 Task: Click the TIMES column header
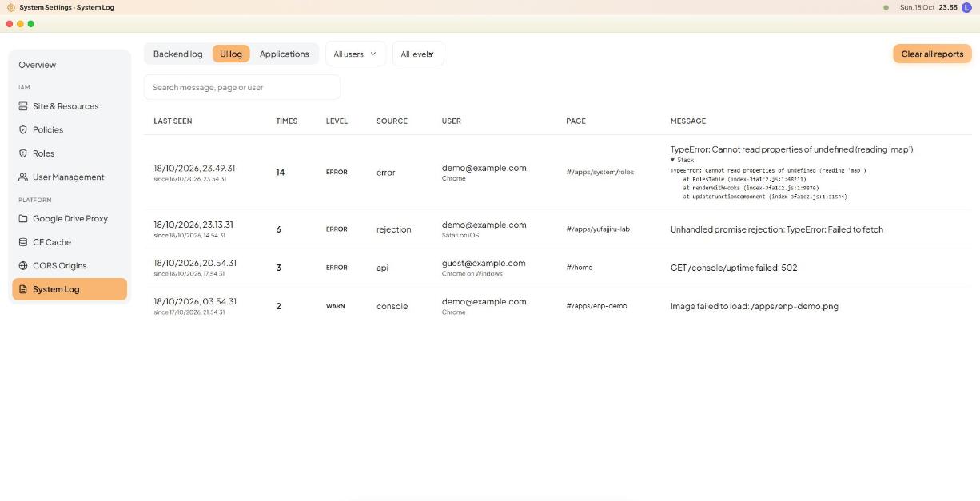click(286, 121)
